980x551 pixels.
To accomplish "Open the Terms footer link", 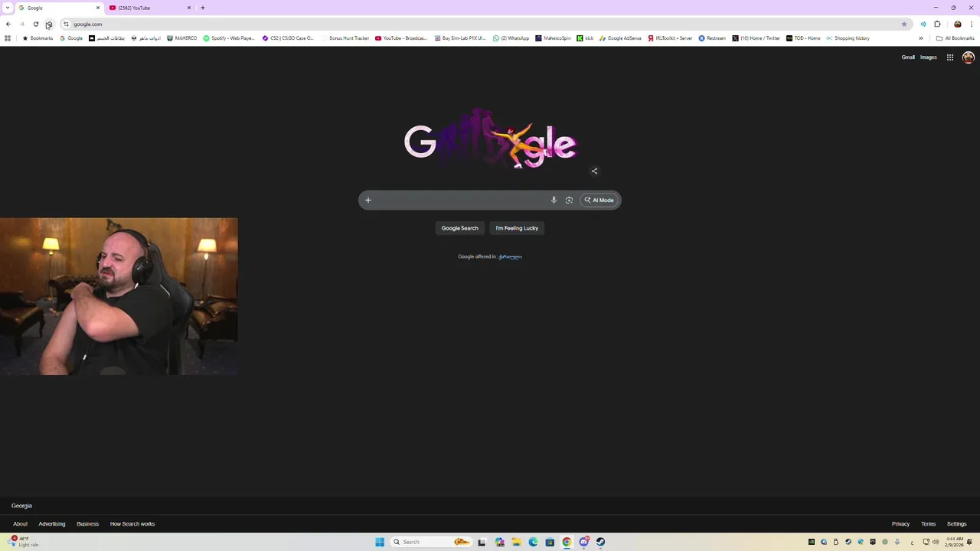I will click(x=928, y=524).
